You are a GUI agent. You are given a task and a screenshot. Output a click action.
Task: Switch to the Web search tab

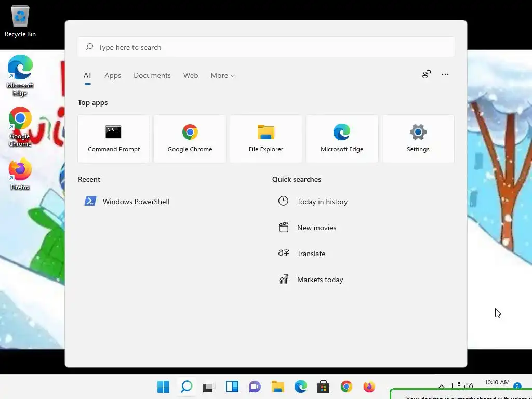point(191,76)
